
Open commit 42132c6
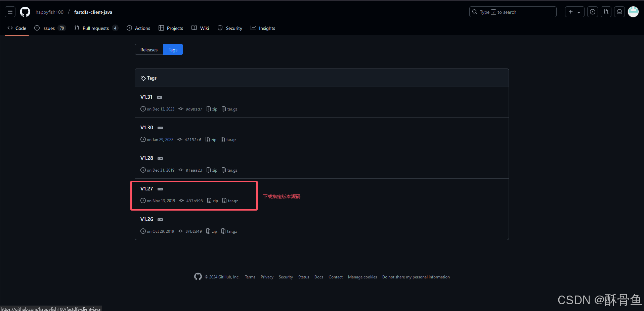[x=189, y=140]
